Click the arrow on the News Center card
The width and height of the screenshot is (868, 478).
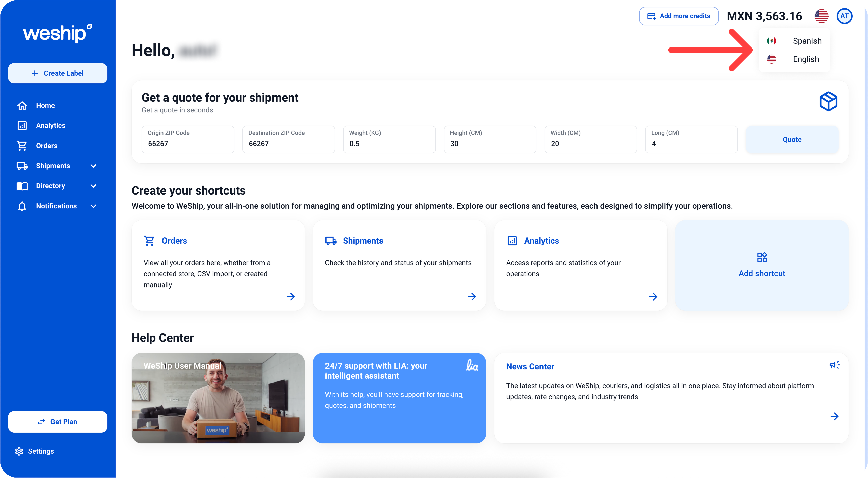tap(834, 417)
